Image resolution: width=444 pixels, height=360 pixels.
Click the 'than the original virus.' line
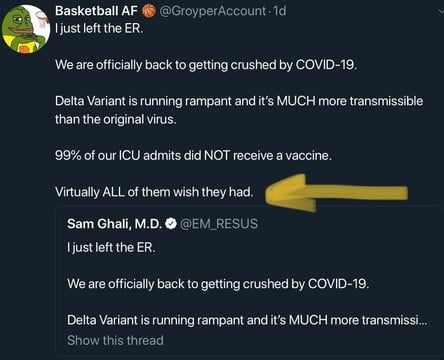pos(116,119)
